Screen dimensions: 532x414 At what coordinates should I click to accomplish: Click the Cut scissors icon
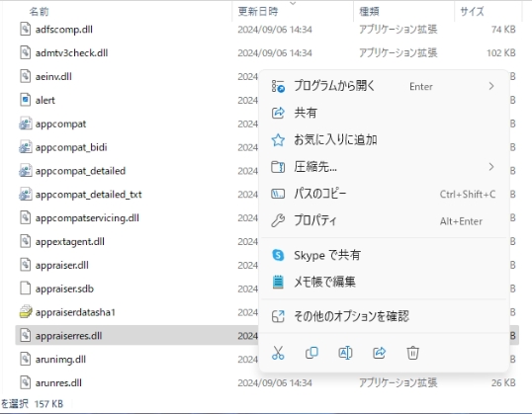coord(278,353)
